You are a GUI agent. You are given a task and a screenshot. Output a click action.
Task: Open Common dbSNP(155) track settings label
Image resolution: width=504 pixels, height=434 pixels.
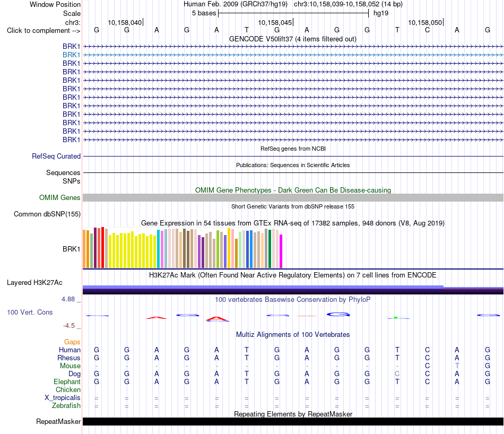pyautogui.click(x=47, y=214)
